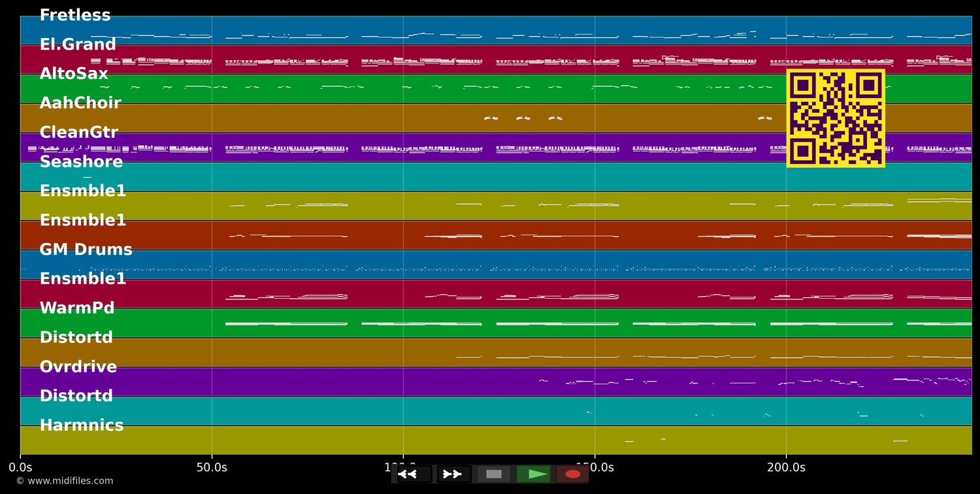Click the Seashore track label
The image size is (980, 494).
tap(81, 162)
